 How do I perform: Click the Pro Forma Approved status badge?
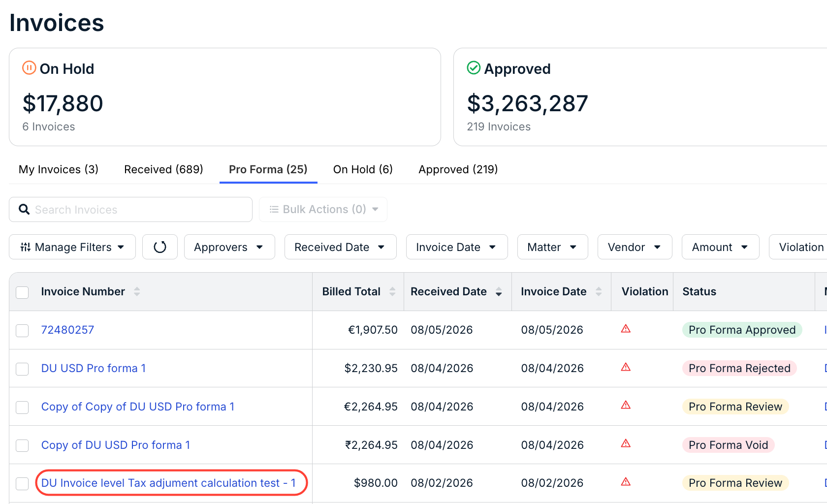click(x=742, y=330)
